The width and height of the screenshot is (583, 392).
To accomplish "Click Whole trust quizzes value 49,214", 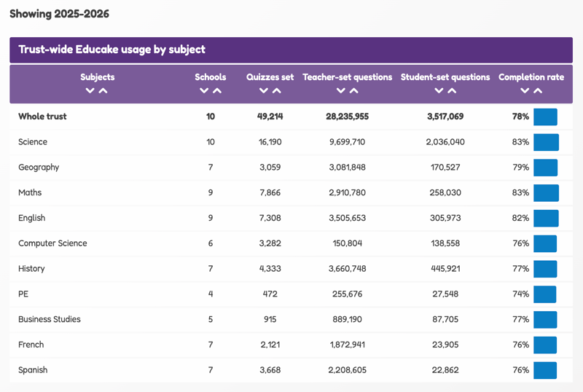I will [270, 117].
